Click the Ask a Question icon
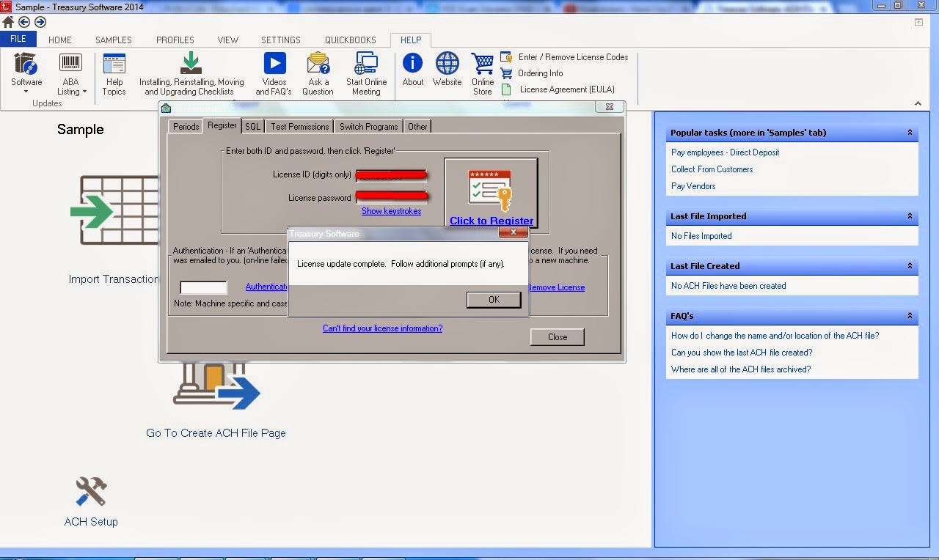This screenshot has height=560, width=939. (318, 64)
